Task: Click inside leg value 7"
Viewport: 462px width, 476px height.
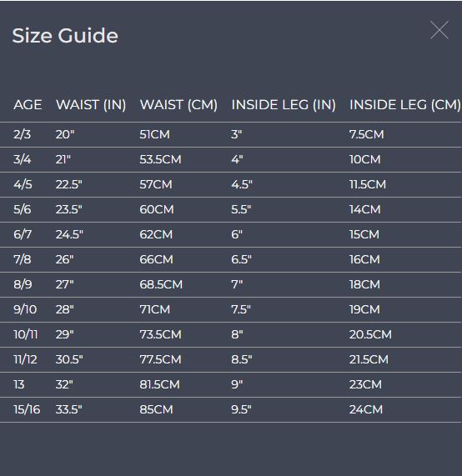Action: [x=237, y=284]
